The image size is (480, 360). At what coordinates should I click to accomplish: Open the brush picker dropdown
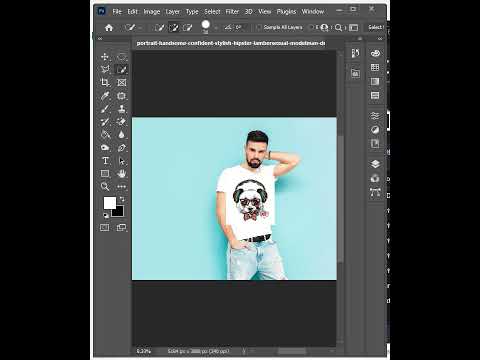(216, 28)
